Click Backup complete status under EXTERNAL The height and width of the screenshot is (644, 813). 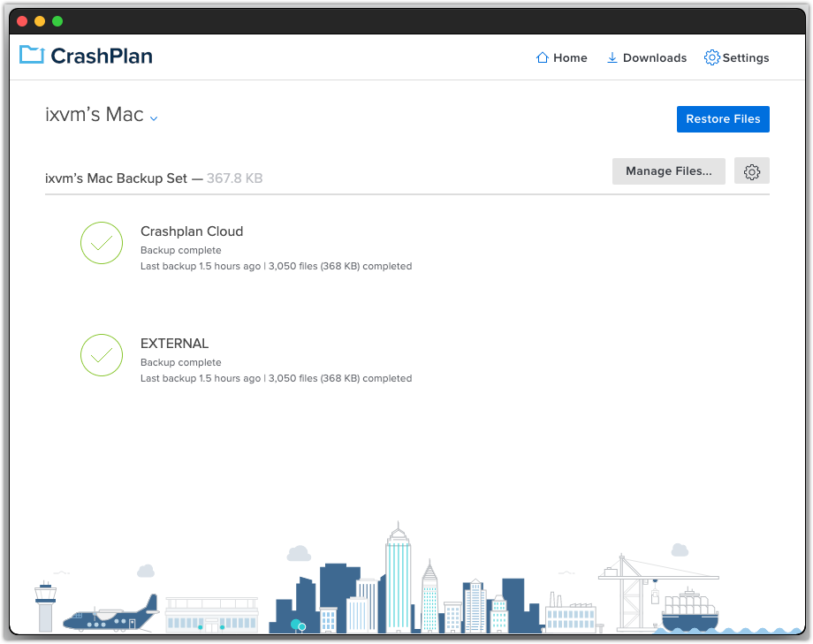click(x=181, y=362)
